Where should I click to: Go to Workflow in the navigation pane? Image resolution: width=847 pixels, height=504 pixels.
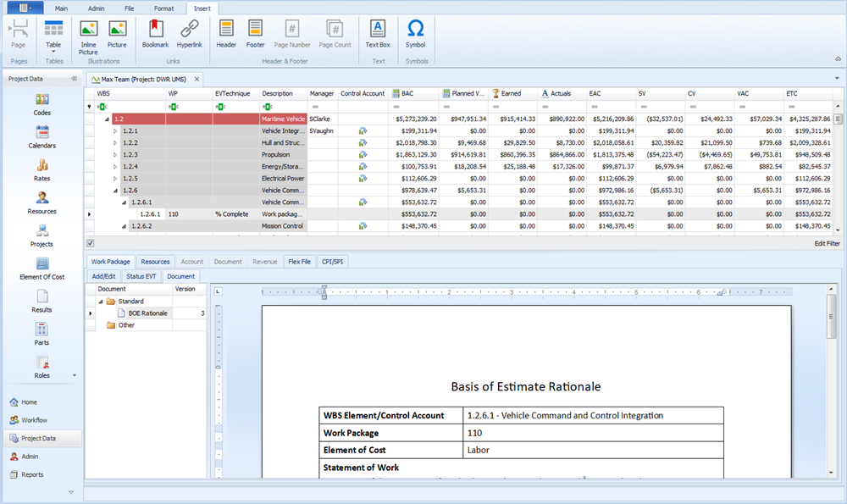35,420
